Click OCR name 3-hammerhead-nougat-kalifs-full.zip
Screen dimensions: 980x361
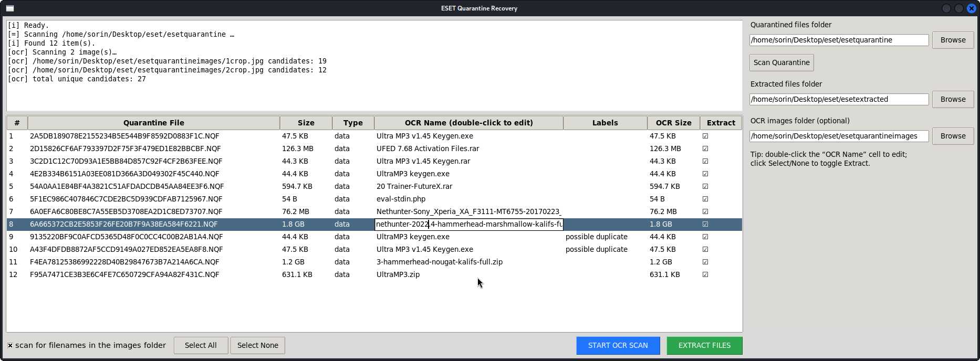tap(440, 262)
